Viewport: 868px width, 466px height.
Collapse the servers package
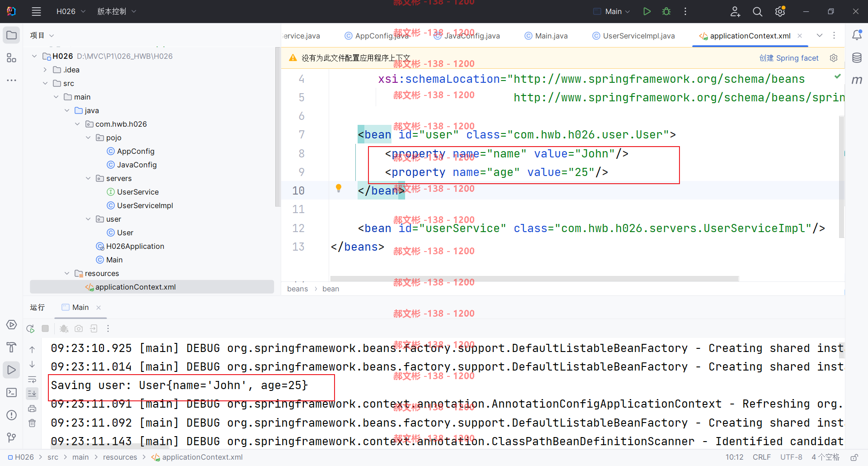(x=88, y=178)
